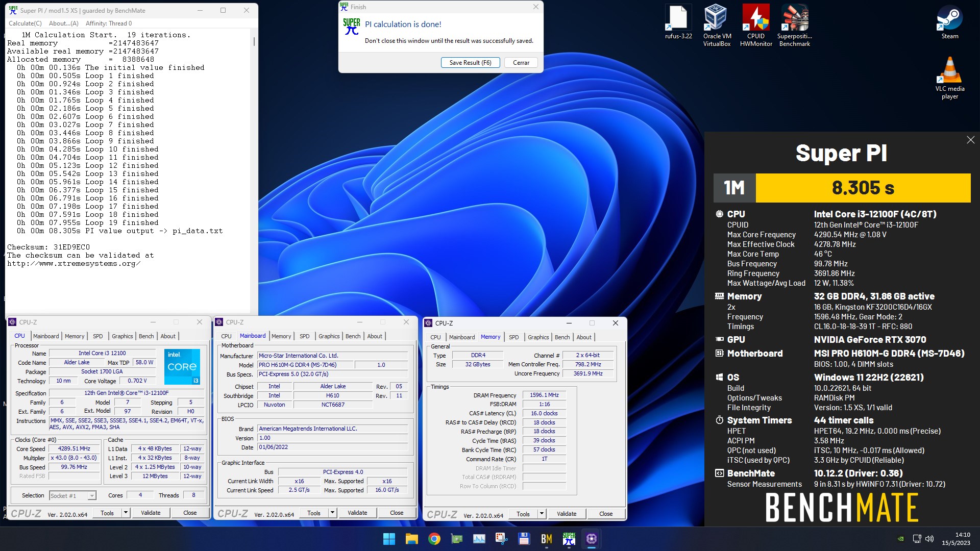Image resolution: width=980 pixels, height=551 pixels.
Task: Click the Cerrar button in Finish dialog
Action: tap(521, 62)
